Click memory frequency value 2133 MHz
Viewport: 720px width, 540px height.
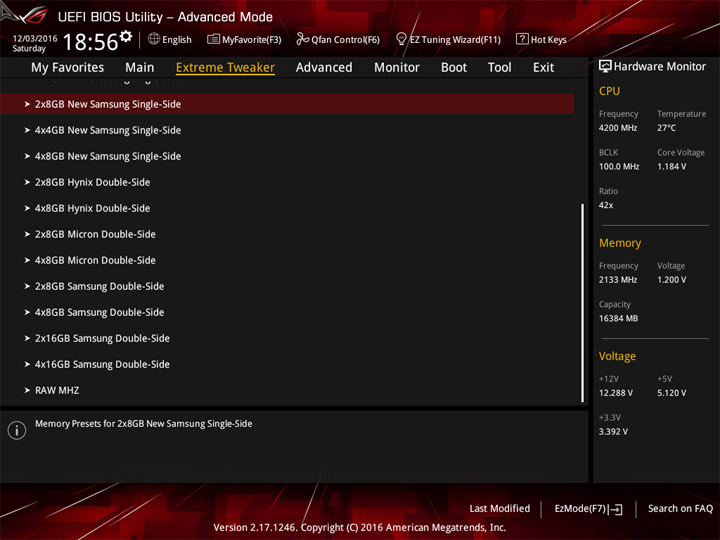tap(618, 280)
